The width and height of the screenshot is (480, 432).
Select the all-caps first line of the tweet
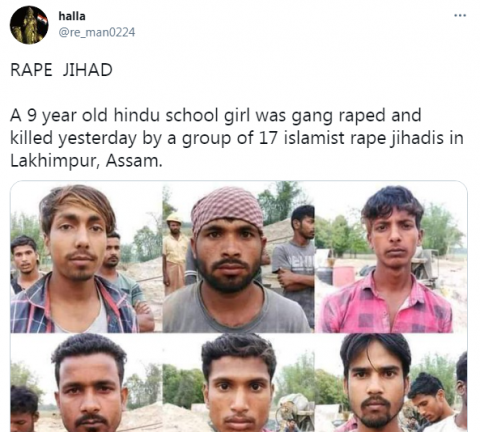[x=61, y=70]
